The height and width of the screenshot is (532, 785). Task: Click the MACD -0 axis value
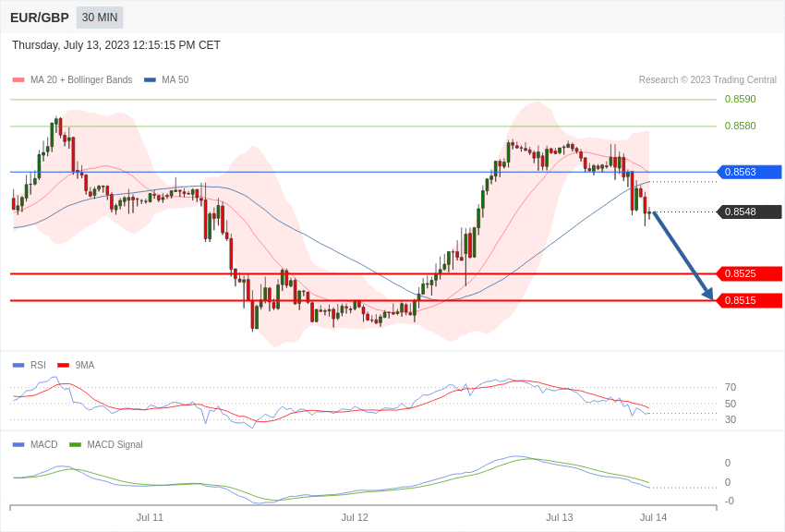[x=730, y=501]
